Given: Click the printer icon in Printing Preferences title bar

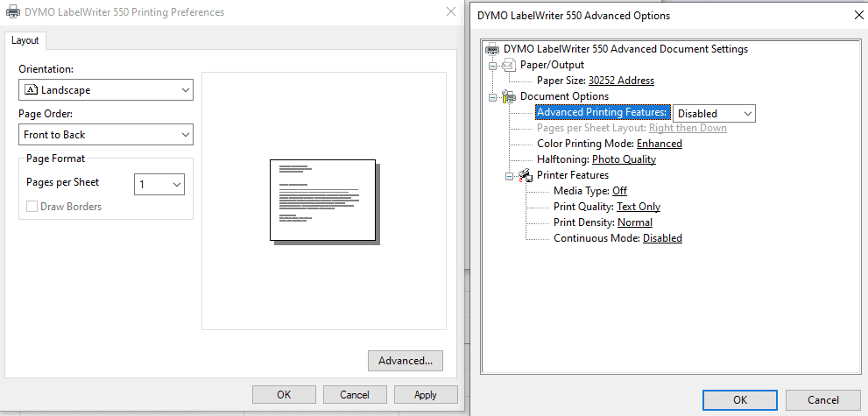Looking at the screenshot, I should coord(13,12).
